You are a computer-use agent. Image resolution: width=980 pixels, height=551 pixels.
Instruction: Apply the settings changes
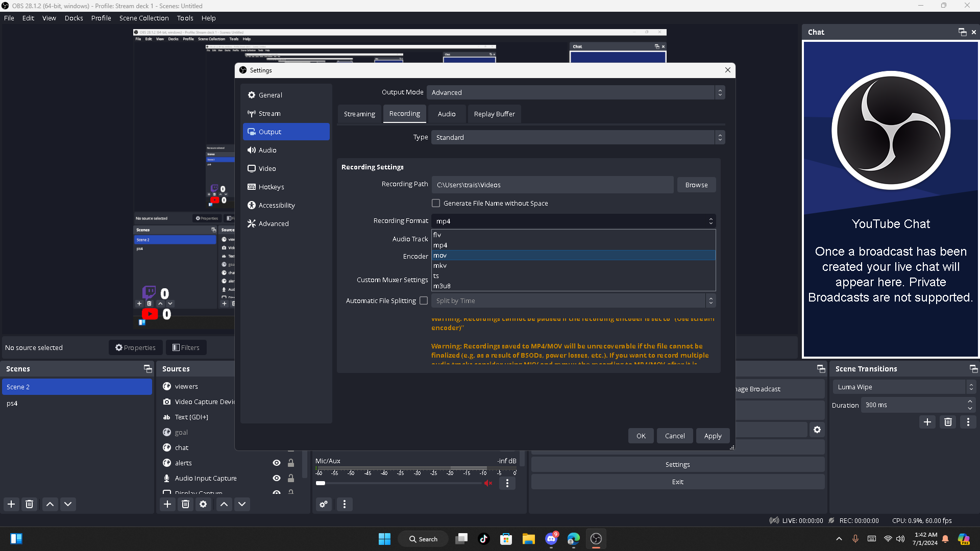(713, 436)
